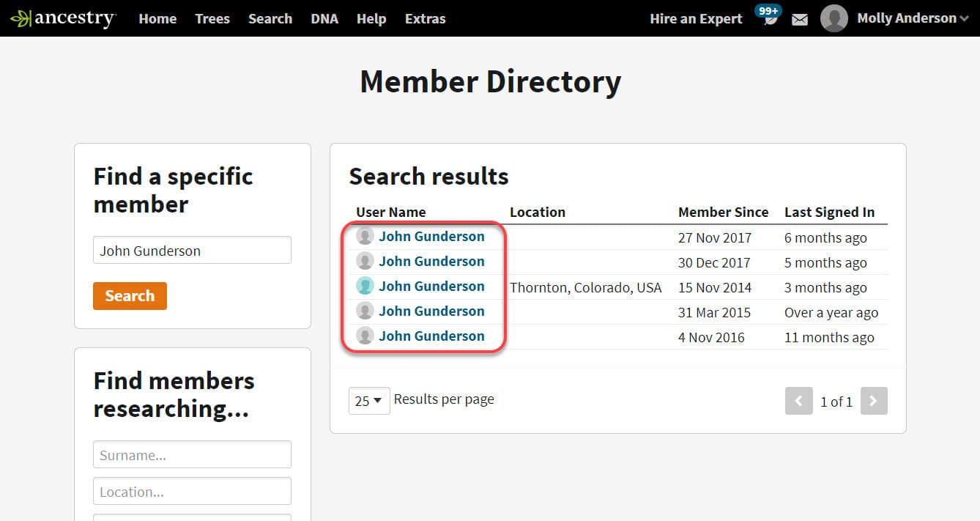Click the teal avatar beside Thornton's John Gunderson

(365, 286)
